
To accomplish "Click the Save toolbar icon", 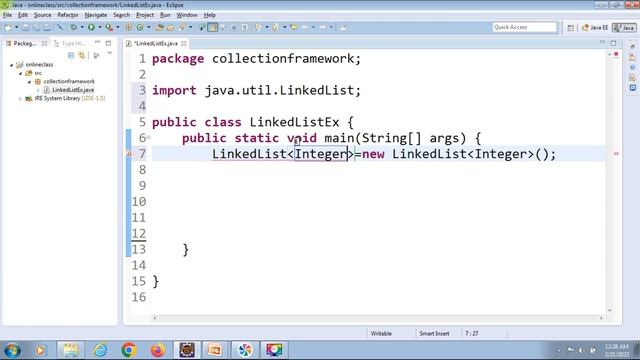I will click(25, 27).
